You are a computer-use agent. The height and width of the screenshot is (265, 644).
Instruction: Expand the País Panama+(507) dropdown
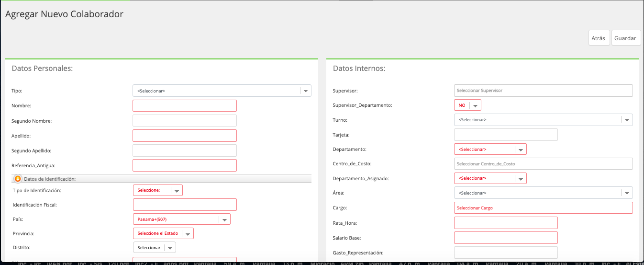[x=182, y=219]
